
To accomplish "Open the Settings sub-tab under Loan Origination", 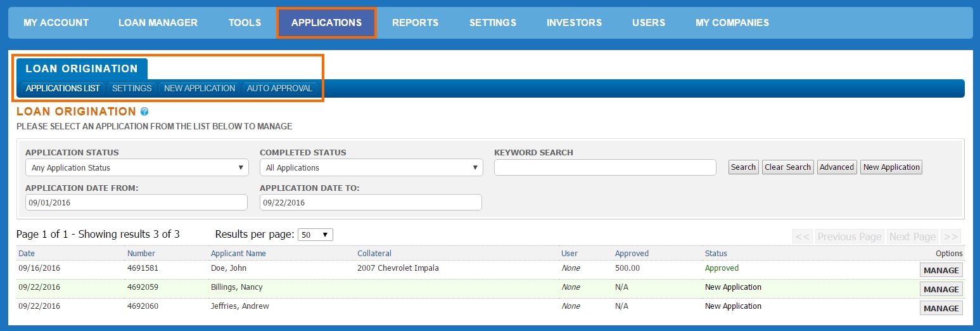I will pyautogui.click(x=132, y=88).
